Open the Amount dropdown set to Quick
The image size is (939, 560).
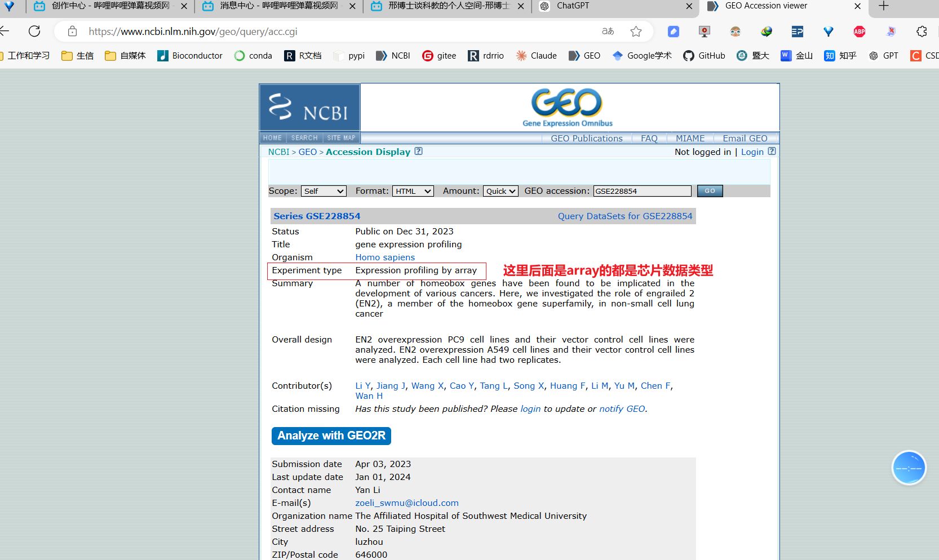(500, 191)
